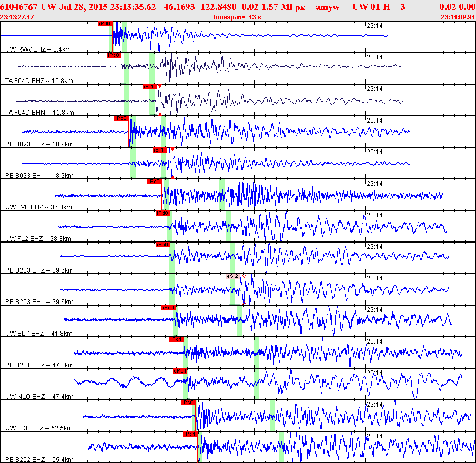
Task: Click the iPd0 pick flag on UW RVW trace
Action: coord(105,24)
